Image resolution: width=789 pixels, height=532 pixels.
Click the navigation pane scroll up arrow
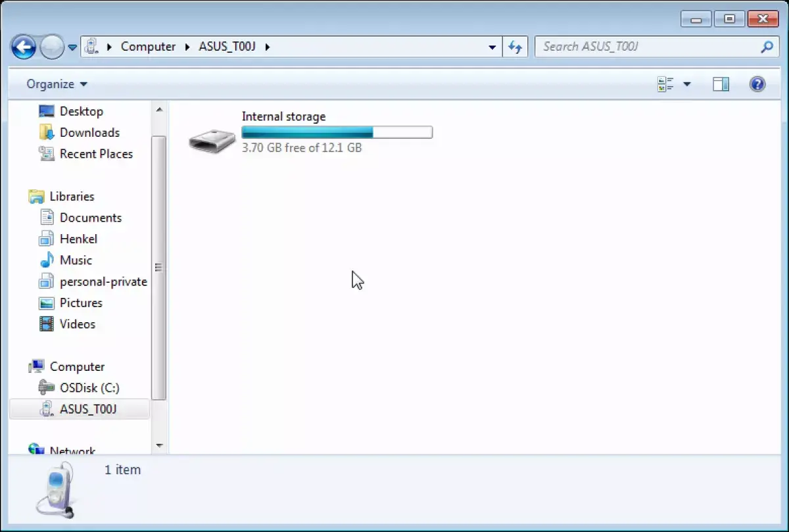coord(159,110)
